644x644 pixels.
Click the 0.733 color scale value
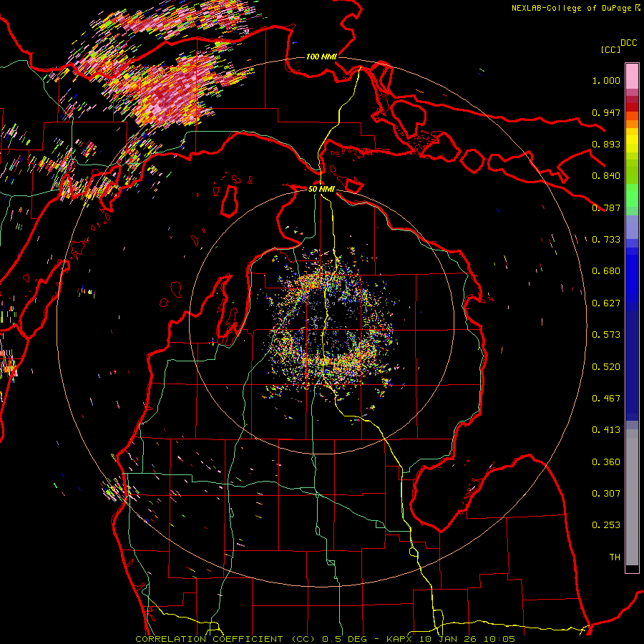pyautogui.click(x=606, y=240)
